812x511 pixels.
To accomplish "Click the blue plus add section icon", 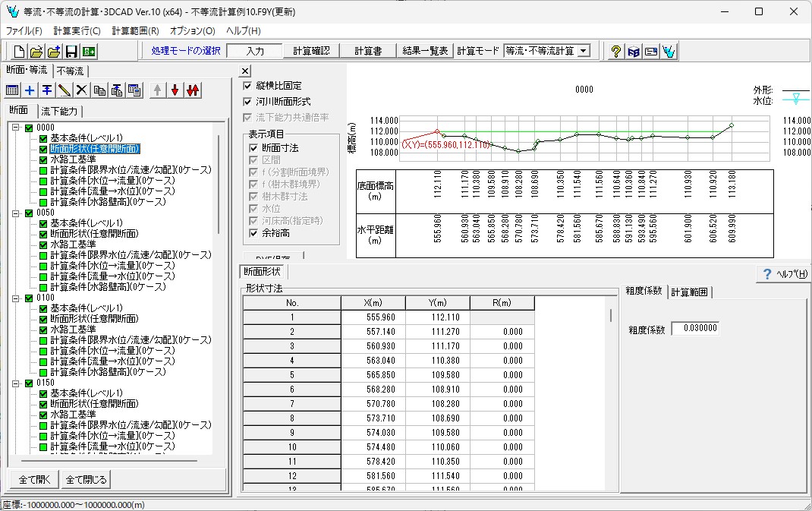I will 30,90.
